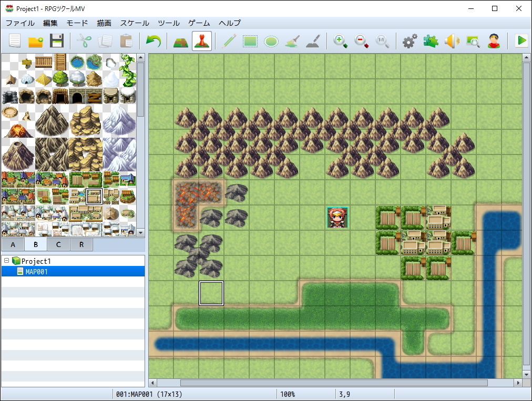Pick the pyramid tile in palette

pyautogui.click(x=44, y=79)
